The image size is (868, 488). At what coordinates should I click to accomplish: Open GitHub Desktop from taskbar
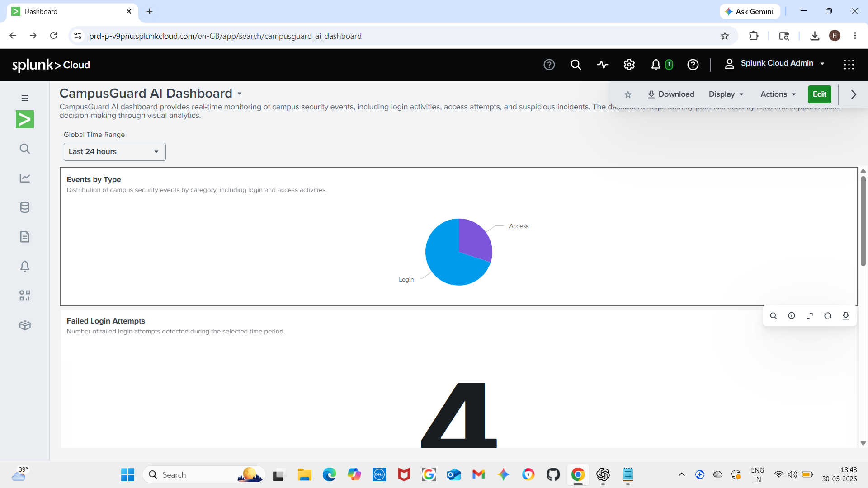(x=553, y=474)
